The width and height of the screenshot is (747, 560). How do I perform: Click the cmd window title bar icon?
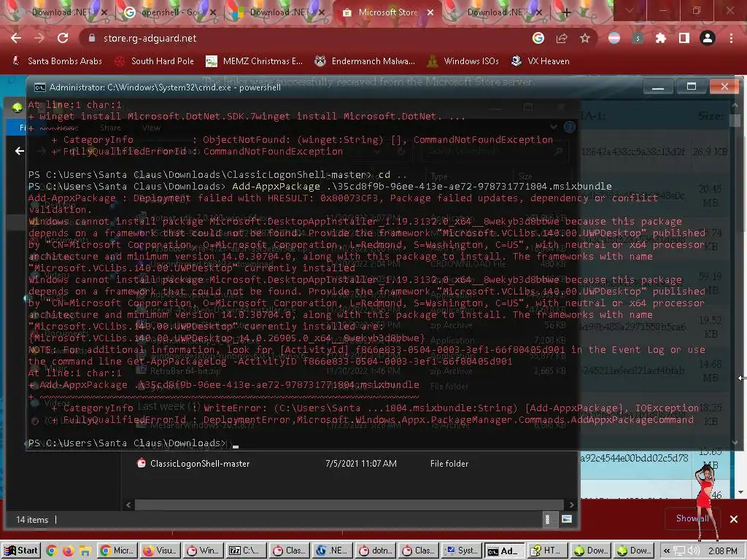click(x=39, y=87)
